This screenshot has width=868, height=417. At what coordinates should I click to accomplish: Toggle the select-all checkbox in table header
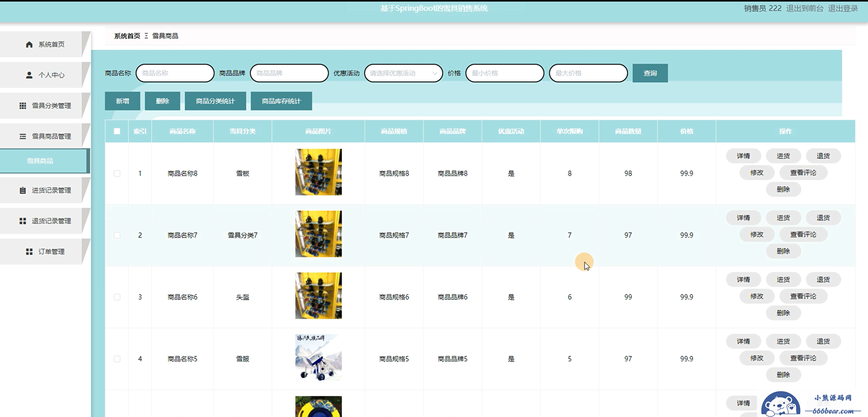(x=117, y=131)
